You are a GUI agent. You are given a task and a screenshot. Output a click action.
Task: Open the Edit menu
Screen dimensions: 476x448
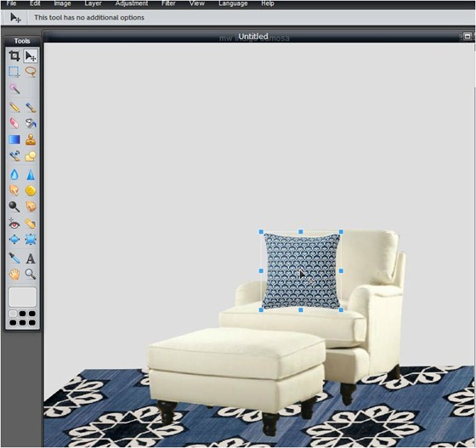[x=35, y=3]
